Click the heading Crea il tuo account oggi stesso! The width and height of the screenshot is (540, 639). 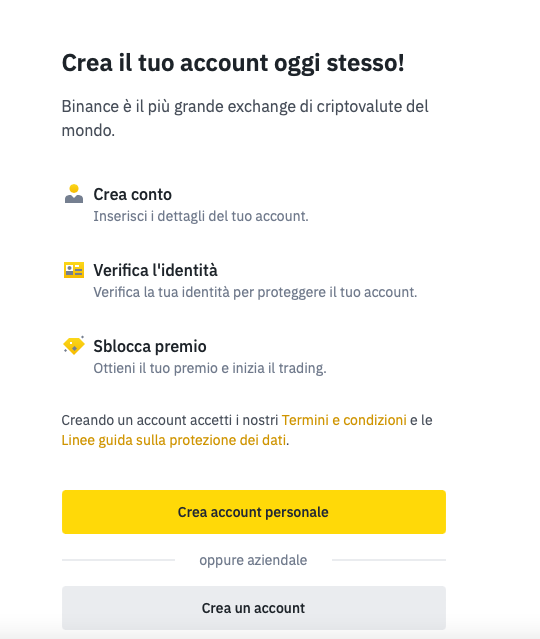pos(233,64)
